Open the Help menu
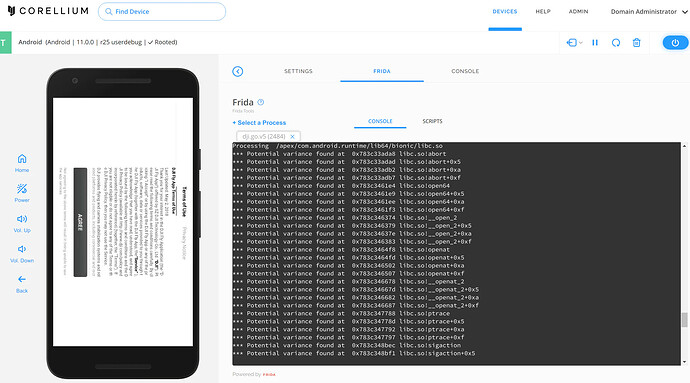The width and height of the screenshot is (690, 383). 543,11
